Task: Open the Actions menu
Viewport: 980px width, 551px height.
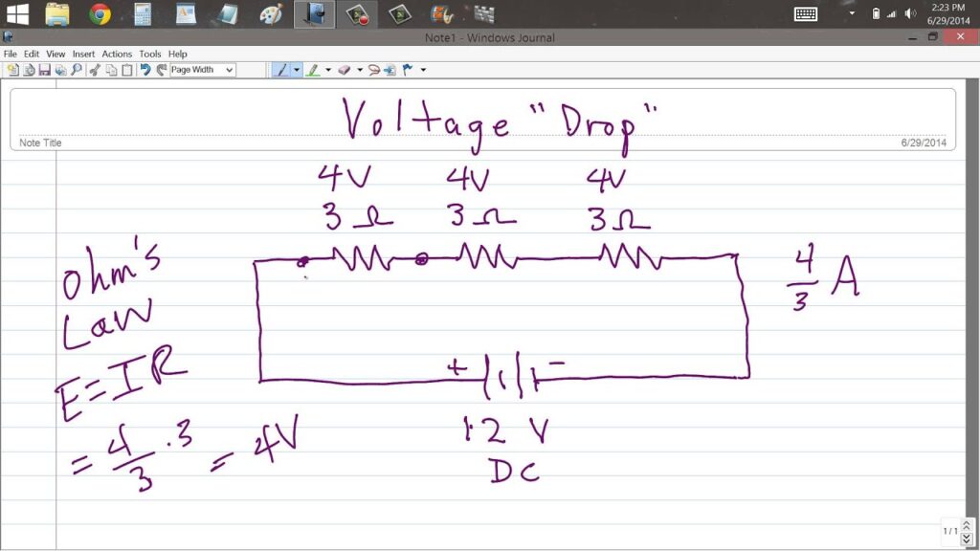Action: point(117,54)
